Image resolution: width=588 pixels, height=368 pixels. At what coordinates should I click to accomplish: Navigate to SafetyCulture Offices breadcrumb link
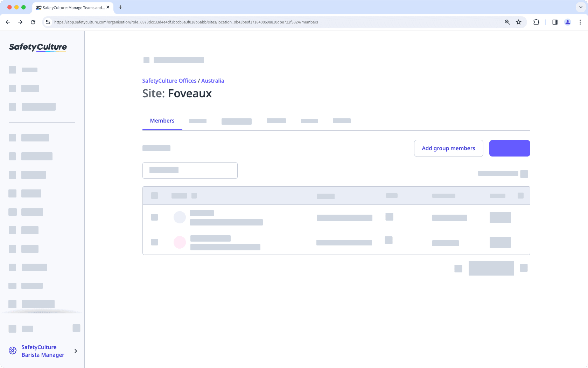(x=169, y=81)
